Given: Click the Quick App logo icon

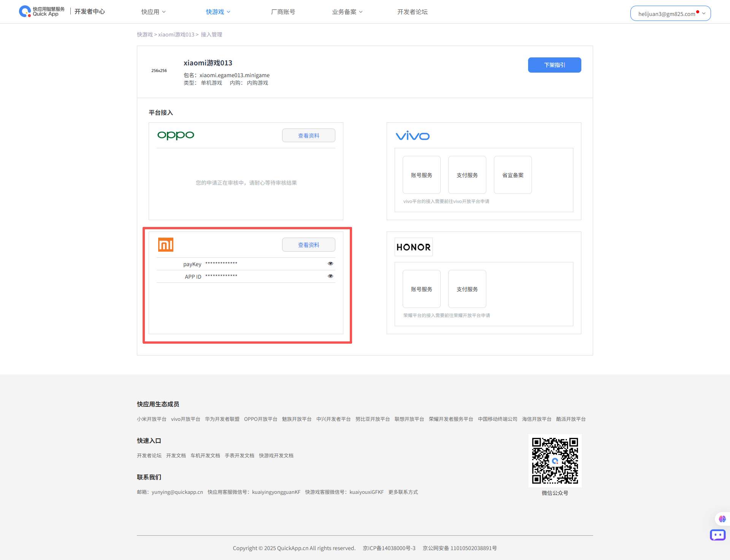Looking at the screenshot, I should point(25,11).
